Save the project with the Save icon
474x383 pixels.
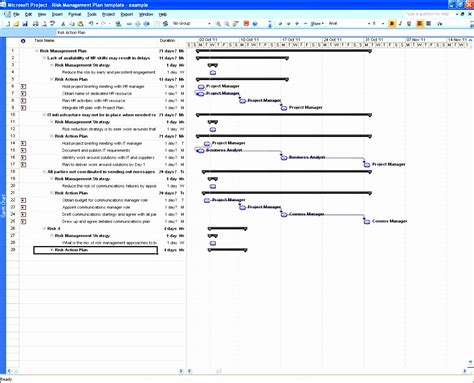click(25, 24)
